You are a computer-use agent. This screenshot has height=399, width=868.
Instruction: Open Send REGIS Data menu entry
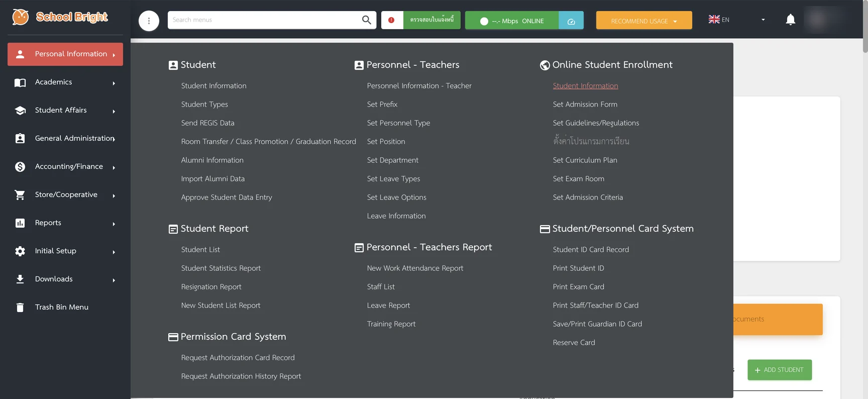click(x=207, y=123)
